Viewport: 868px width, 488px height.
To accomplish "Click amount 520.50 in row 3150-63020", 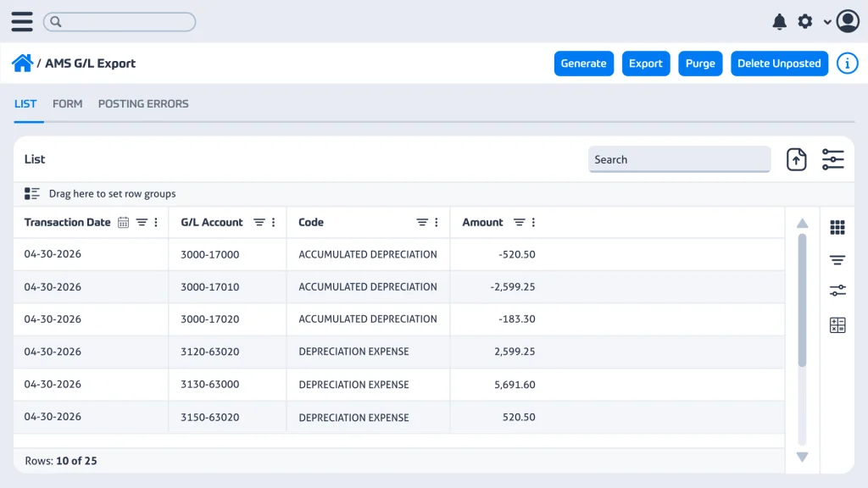I will coord(519,418).
